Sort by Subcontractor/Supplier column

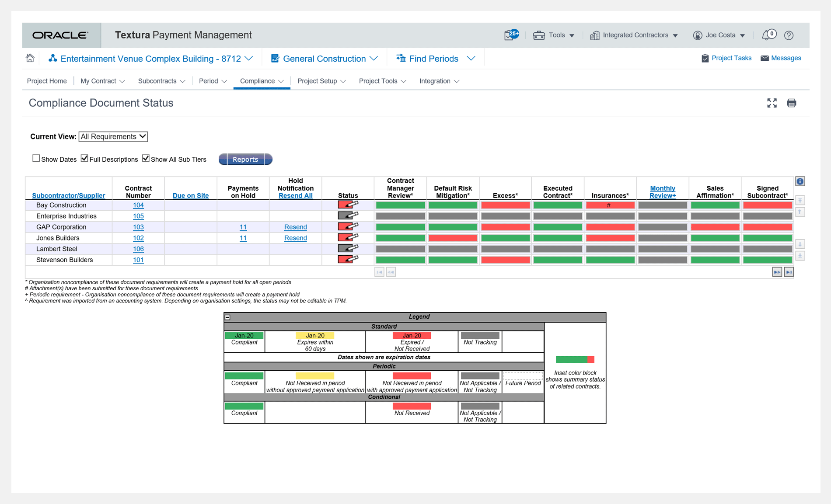69,195
